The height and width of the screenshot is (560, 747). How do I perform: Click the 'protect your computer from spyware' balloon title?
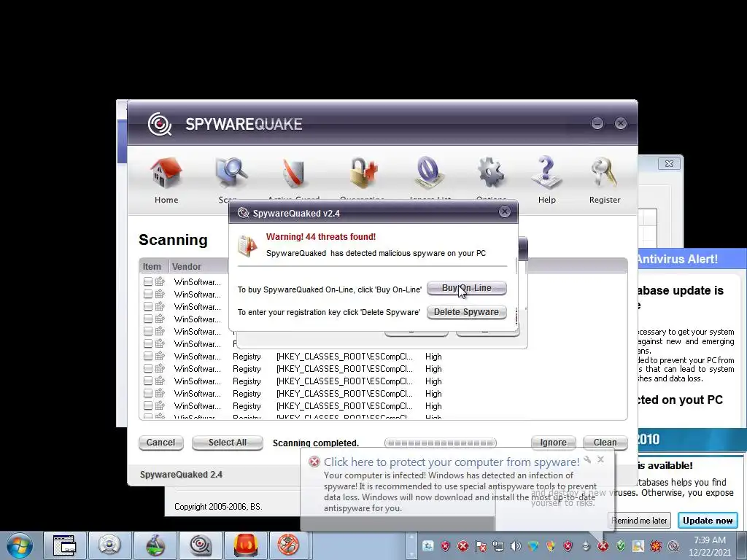tap(452, 462)
